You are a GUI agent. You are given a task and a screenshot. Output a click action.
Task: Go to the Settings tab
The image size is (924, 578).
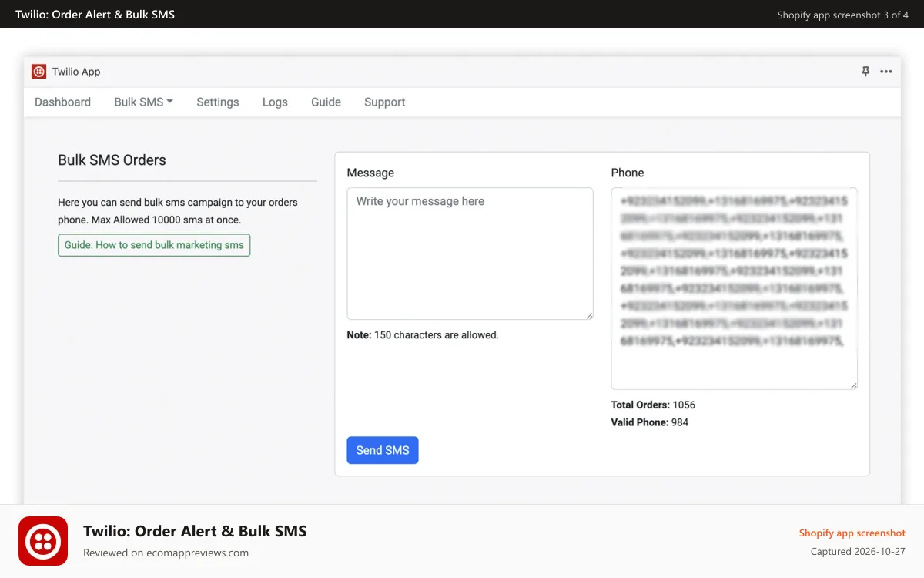[218, 102]
